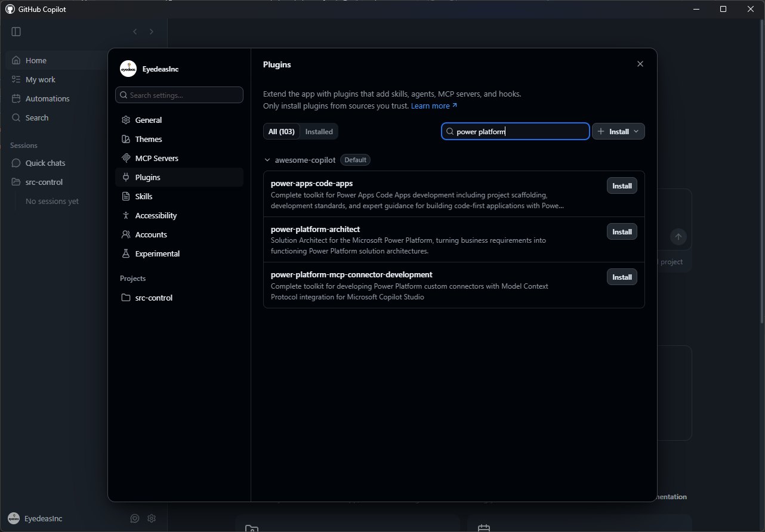
Task: Click the send arrow button behind dialog
Action: pyautogui.click(x=678, y=237)
